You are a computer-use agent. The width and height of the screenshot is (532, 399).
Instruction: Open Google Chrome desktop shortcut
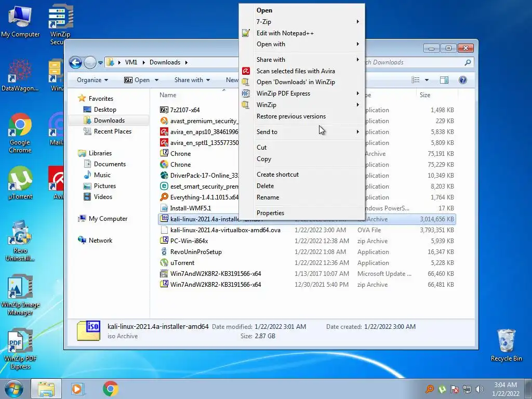point(20,133)
